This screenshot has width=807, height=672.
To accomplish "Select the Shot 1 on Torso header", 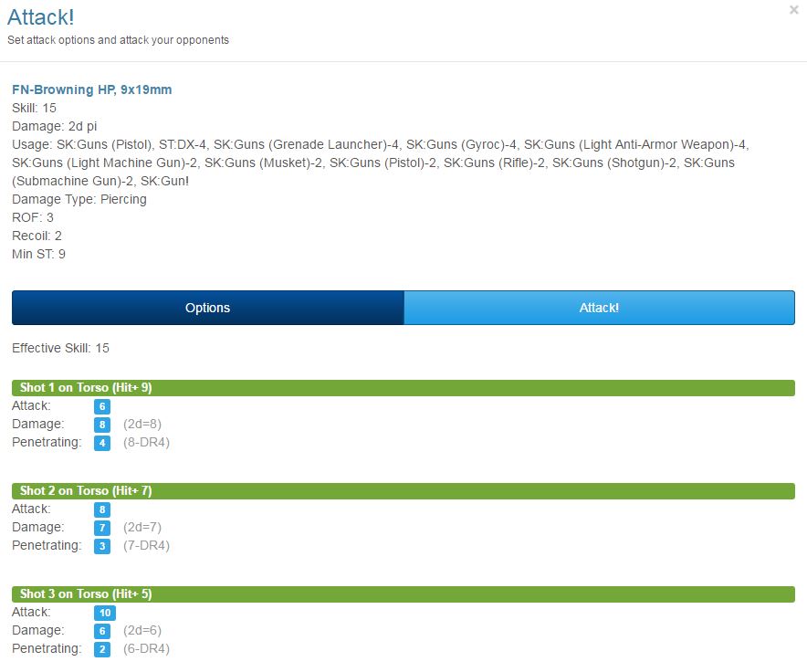I will [x=403, y=388].
